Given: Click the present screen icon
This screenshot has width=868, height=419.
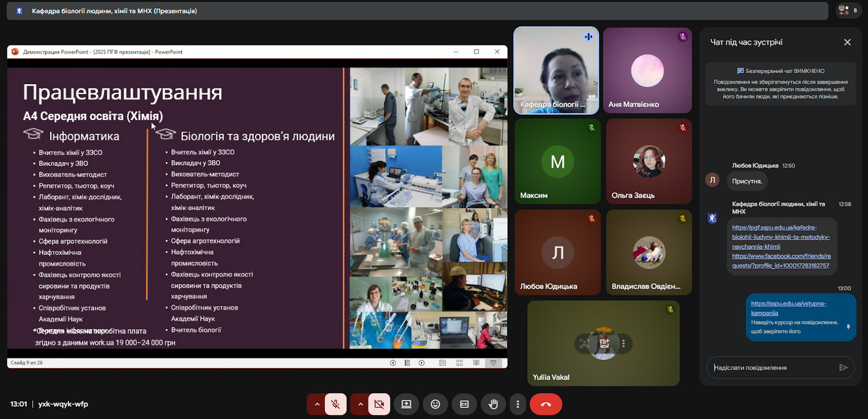Looking at the screenshot, I should (x=406, y=404).
